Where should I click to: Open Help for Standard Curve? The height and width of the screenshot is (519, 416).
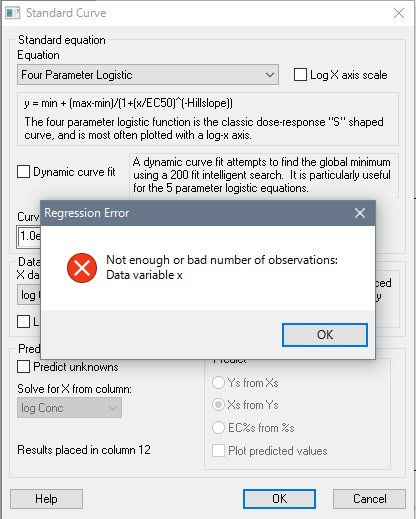coord(46,499)
